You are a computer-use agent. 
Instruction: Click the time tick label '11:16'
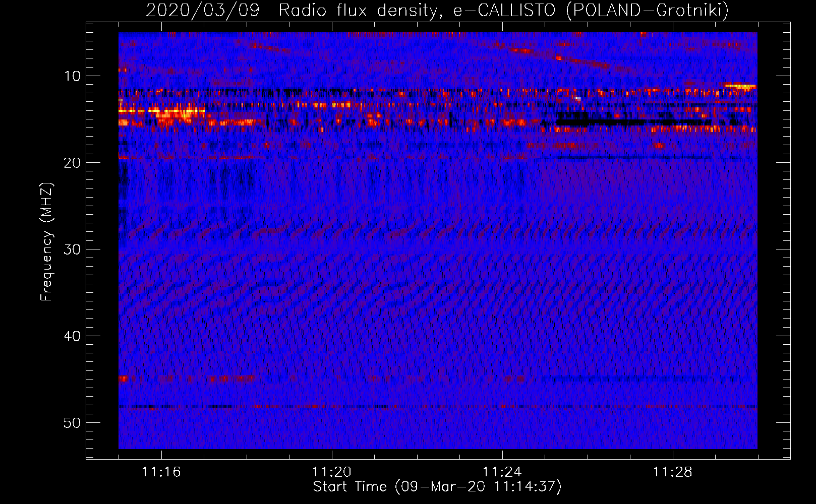click(x=161, y=472)
